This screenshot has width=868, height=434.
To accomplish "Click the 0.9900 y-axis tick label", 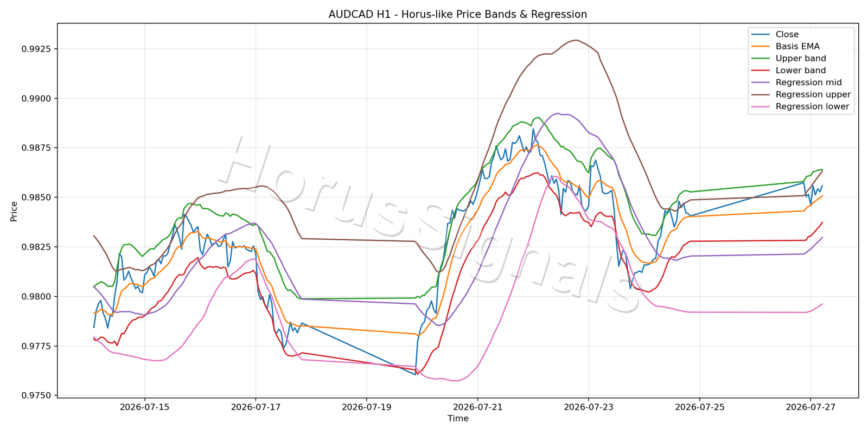I will pos(36,99).
